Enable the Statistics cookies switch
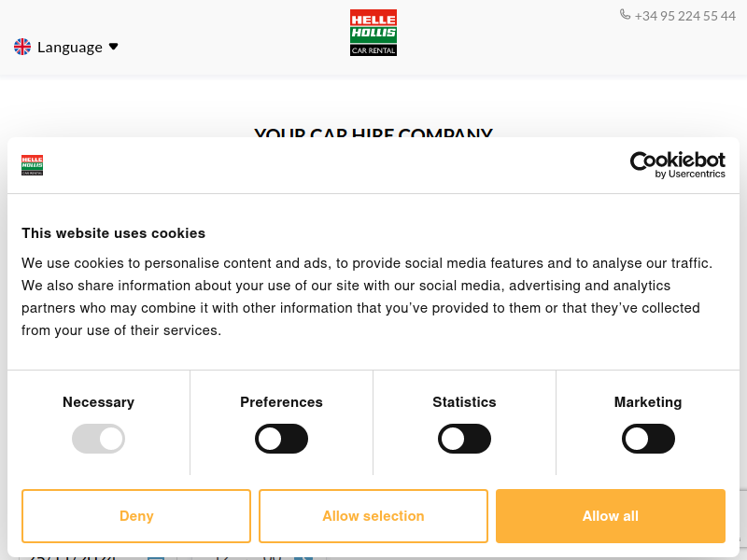 coord(464,439)
